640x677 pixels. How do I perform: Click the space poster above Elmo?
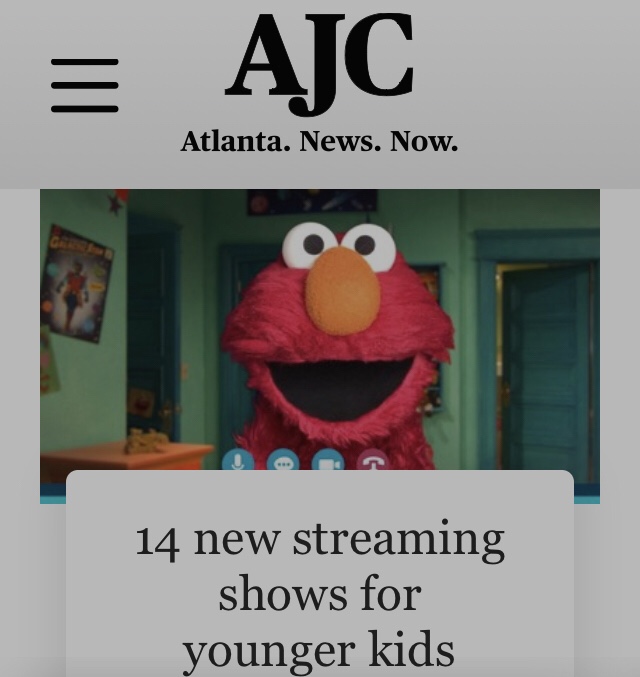[312, 202]
